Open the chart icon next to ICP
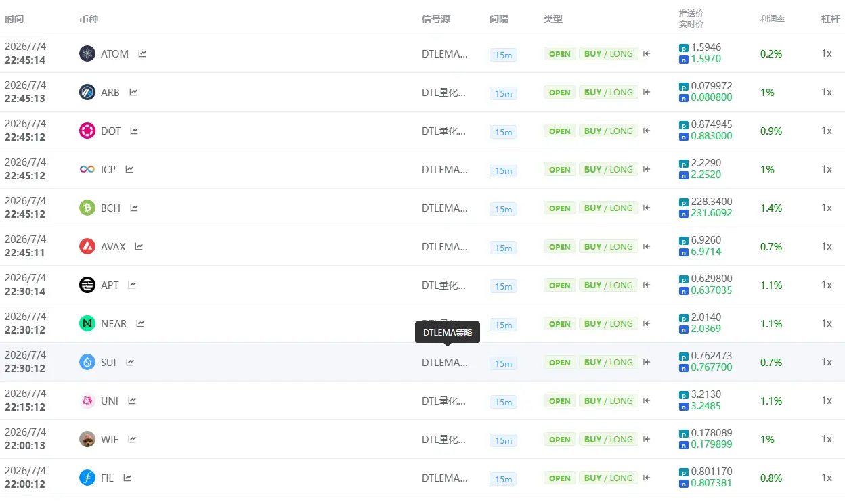The width and height of the screenshot is (845, 504). tap(129, 169)
